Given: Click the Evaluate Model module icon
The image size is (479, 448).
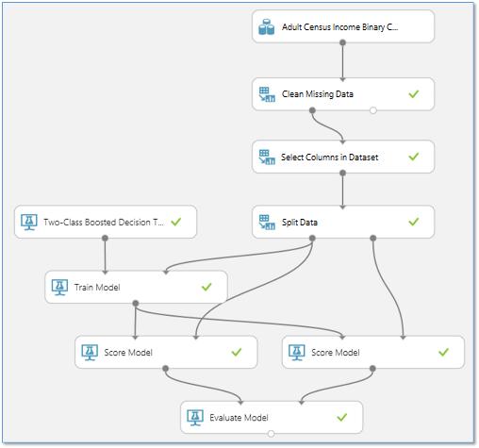Looking at the screenshot, I should click(195, 418).
